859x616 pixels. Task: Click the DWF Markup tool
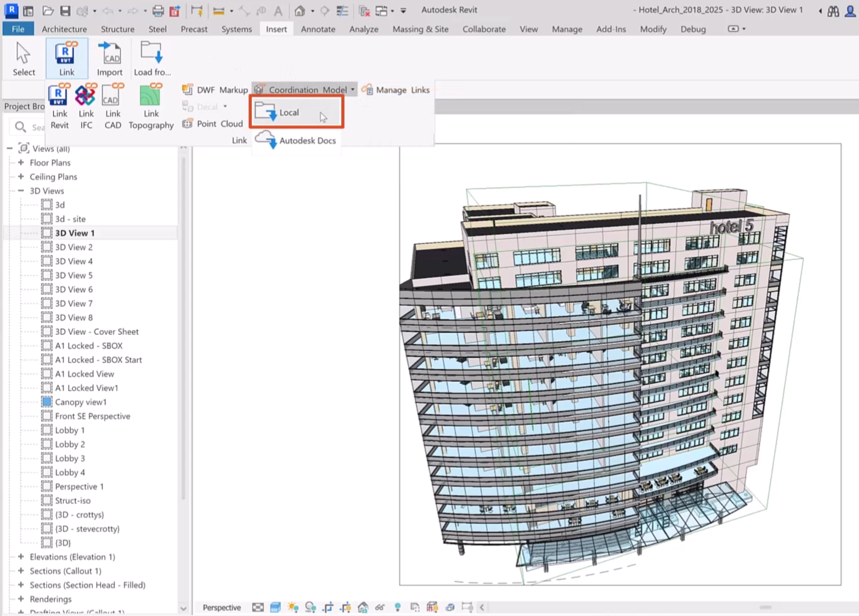(215, 90)
